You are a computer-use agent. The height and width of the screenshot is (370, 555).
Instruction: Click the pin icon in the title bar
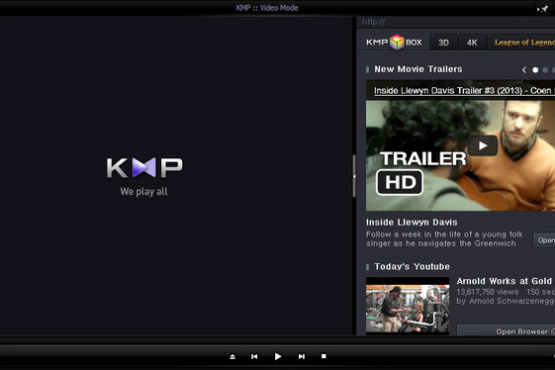click(543, 8)
